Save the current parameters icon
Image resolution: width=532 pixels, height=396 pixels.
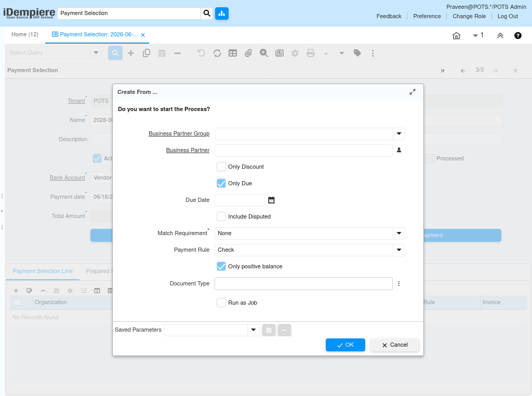click(269, 330)
